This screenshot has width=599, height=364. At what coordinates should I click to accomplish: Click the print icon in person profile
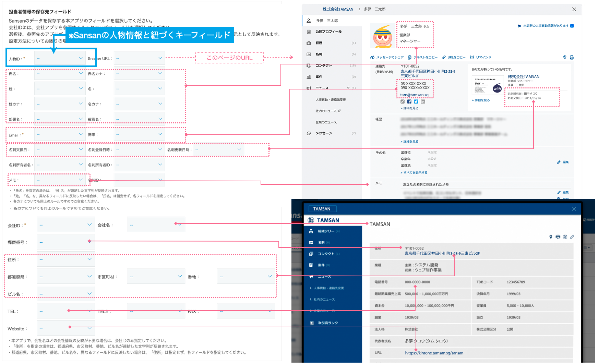click(x=572, y=58)
